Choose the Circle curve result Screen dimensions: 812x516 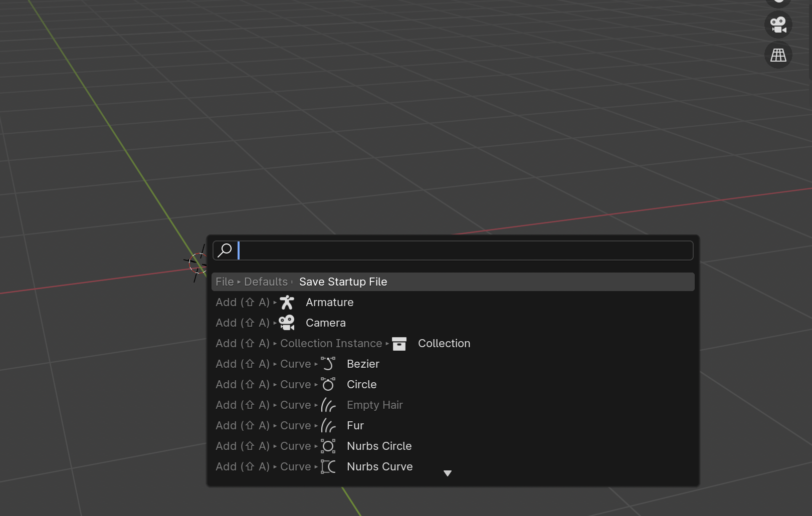pyautogui.click(x=453, y=384)
